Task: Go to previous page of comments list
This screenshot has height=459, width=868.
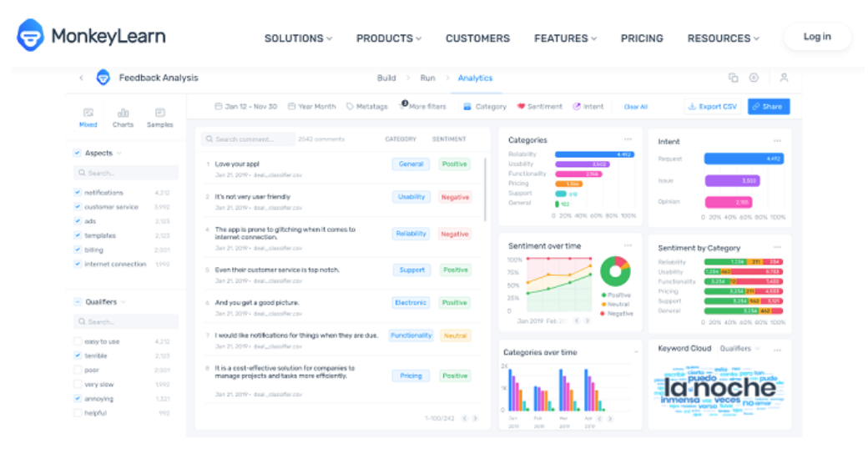Action: [464, 419]
